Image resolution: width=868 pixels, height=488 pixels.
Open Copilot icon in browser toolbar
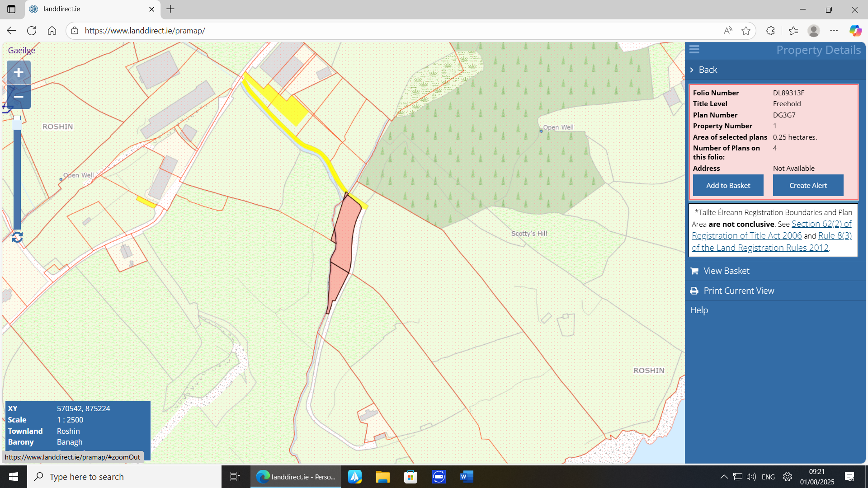pyautogui.click(x=855, y=31)
